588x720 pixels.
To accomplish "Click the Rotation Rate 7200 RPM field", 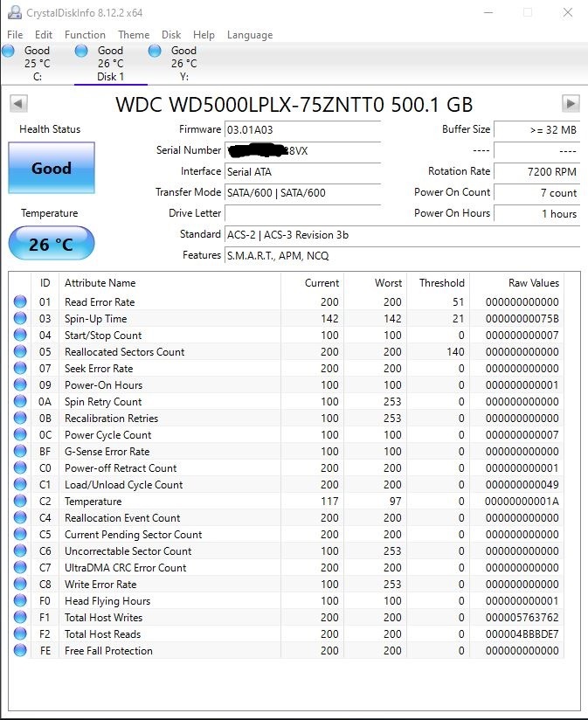I will tap(536, 171).
